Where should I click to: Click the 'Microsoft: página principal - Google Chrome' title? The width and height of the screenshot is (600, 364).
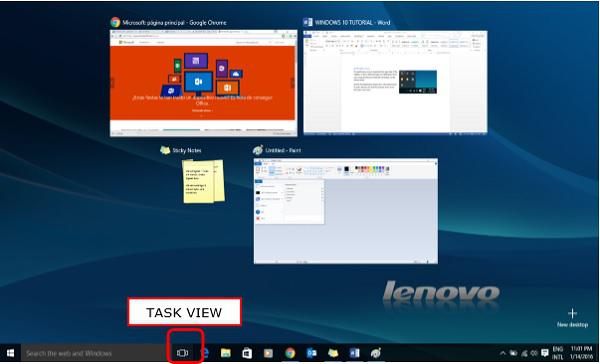(x=174, y=23)
